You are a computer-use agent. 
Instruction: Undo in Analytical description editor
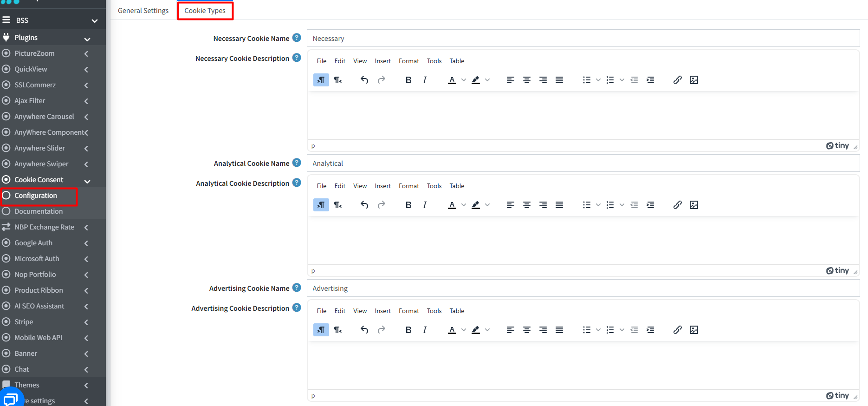point(364,205)
